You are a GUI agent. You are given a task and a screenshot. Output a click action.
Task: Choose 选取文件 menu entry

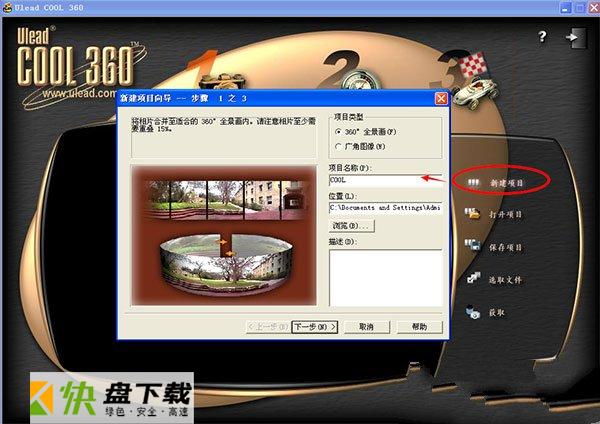pos(505,280)
